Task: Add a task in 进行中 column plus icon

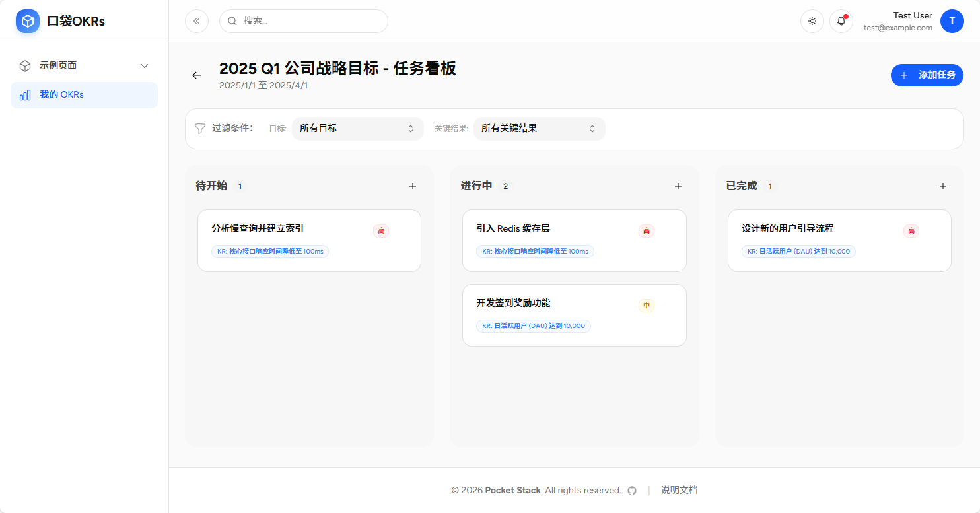Action: 678,186
